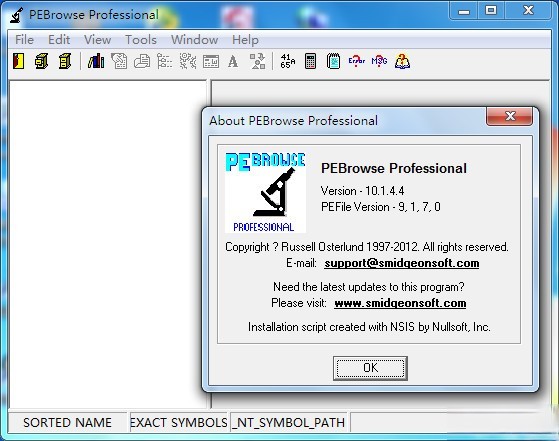Visit the www.smidgeonsoft.com link
Screen dimensions: 559x441
click(400, 303)
